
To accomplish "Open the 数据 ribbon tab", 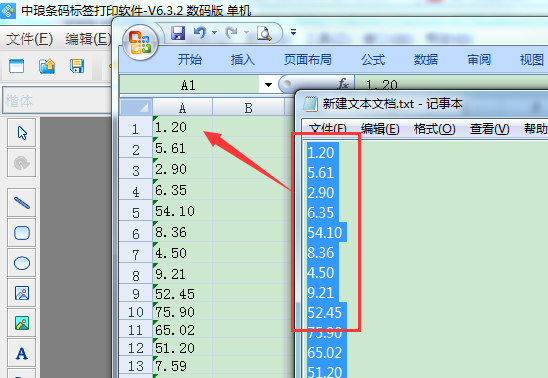I will tap(426, 60).
